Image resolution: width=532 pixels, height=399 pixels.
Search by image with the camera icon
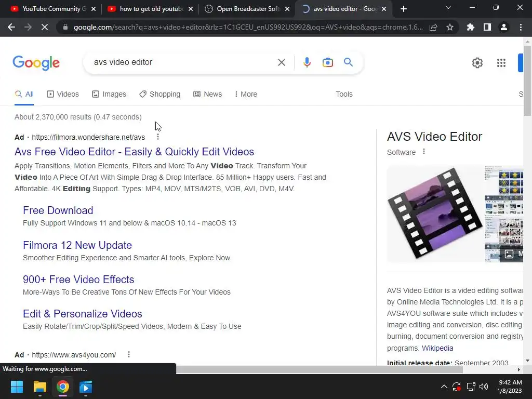(328, 62)
